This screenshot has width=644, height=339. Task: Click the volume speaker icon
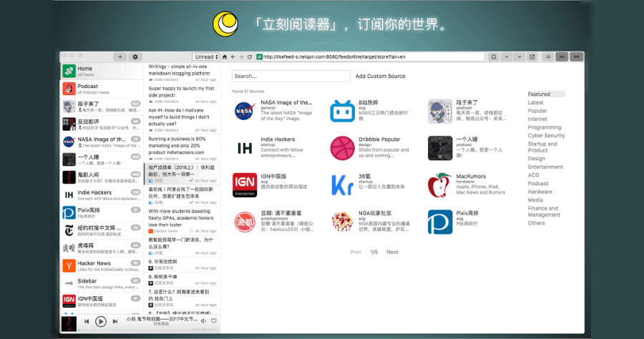203,321
